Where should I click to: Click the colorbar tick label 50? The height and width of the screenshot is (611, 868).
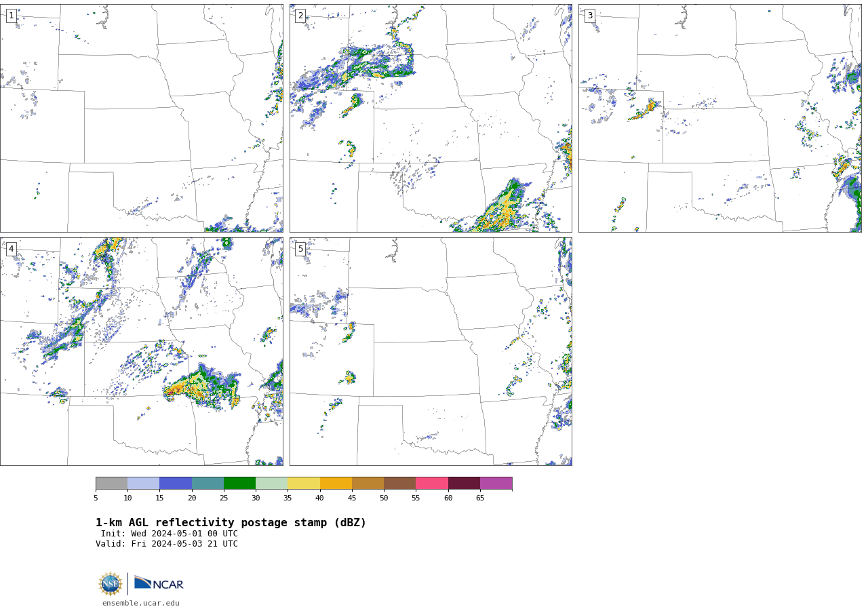pyautogui.click(x=384, y=498)
